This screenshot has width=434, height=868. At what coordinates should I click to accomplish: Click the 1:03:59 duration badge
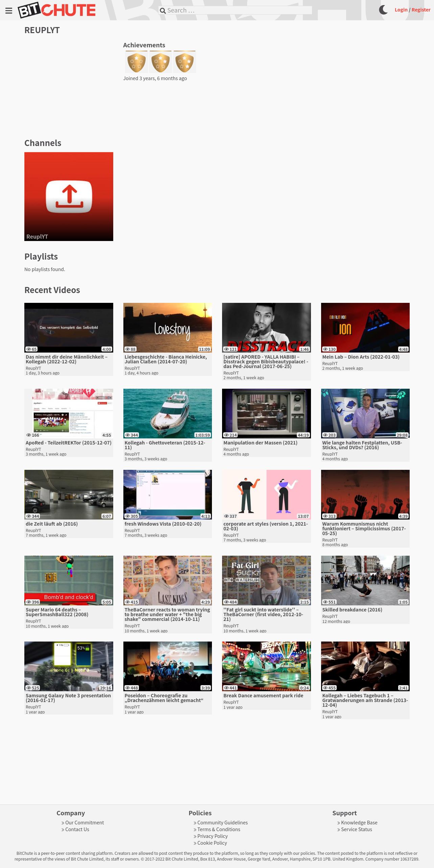point(202,435)
